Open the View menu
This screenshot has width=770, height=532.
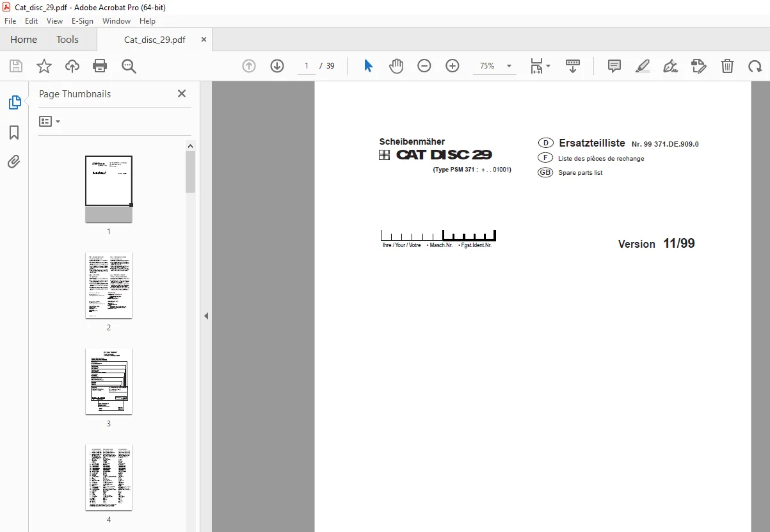pos(55,21)
